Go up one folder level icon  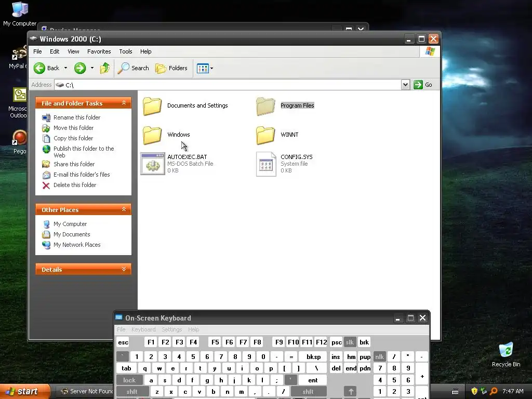[105, 68]
